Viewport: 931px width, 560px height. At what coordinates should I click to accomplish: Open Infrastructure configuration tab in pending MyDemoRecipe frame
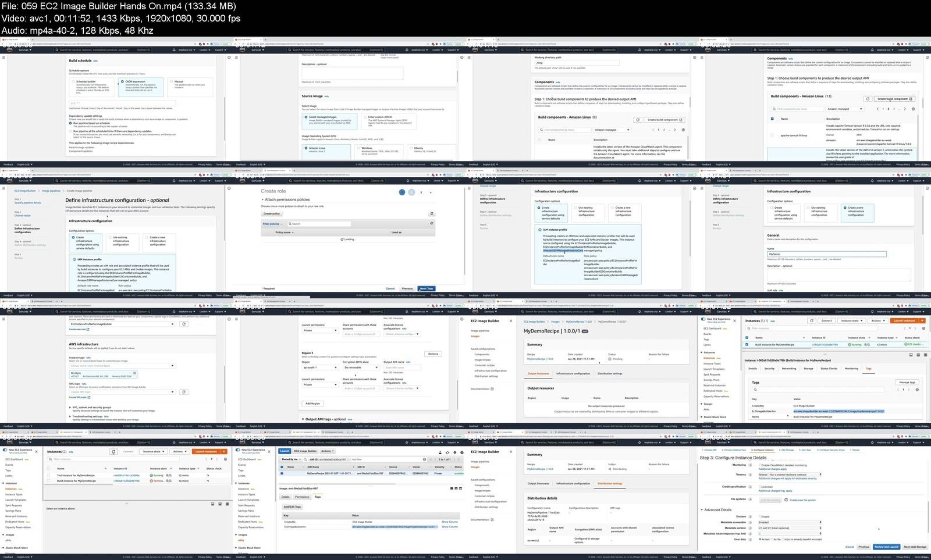(573, 373)
